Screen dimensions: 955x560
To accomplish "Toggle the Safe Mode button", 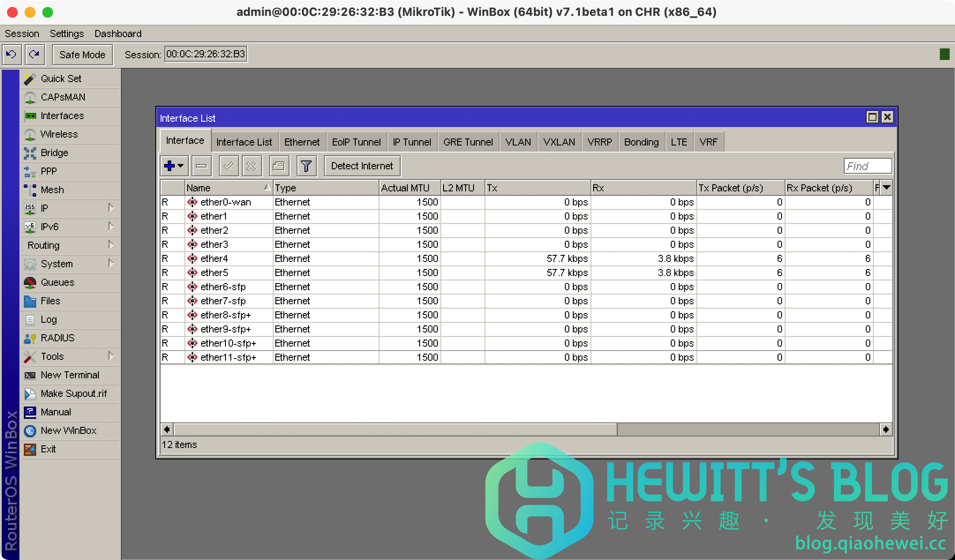I will [x=82, y=55].
